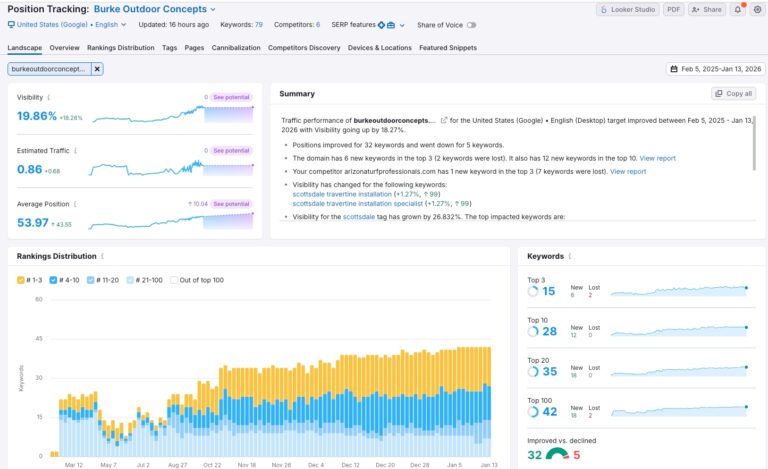This screenshot has height=469, width=768.
Task: Click Competitors count 6 link
Action: pos(318,24)
